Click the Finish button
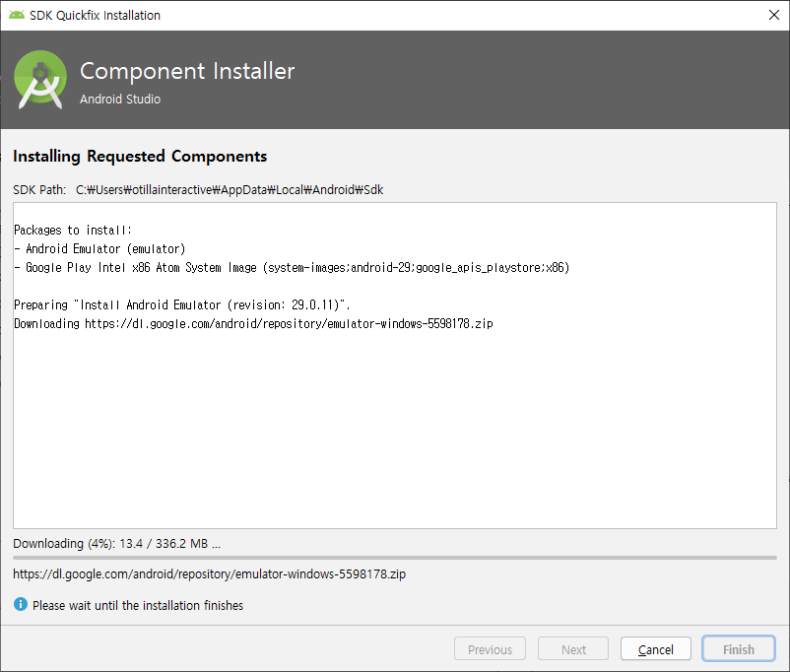Image resolution: width=790 pixels, height=672 pixels. pyautogui.click(x=738, y=648)
